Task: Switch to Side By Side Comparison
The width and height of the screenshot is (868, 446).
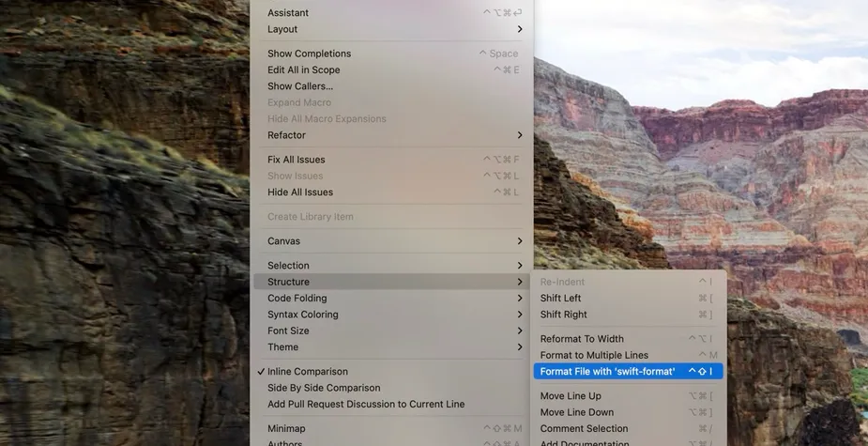Action: click(x=391, y=388)
